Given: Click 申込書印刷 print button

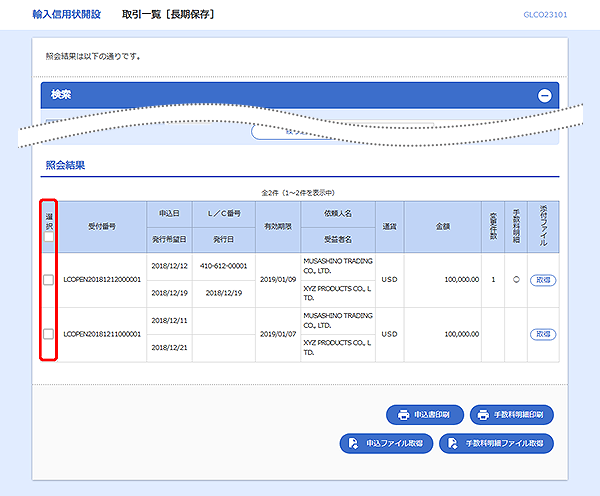Looking at the screenshot, I should pyautogui.click(x=425, y=415).
